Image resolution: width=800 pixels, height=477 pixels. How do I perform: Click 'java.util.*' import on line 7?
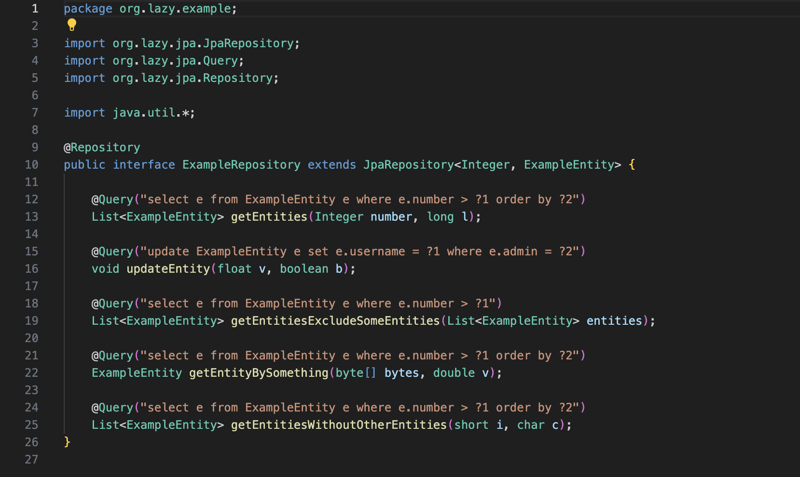pyautogui.click(x=151, y=113)
